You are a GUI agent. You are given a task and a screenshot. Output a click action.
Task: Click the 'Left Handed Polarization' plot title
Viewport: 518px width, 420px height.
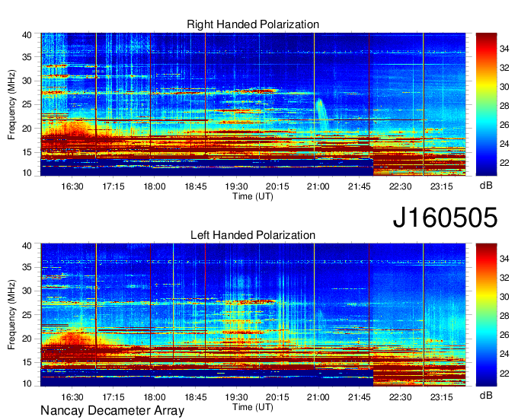pyautogui.click(x=253, y=235)
